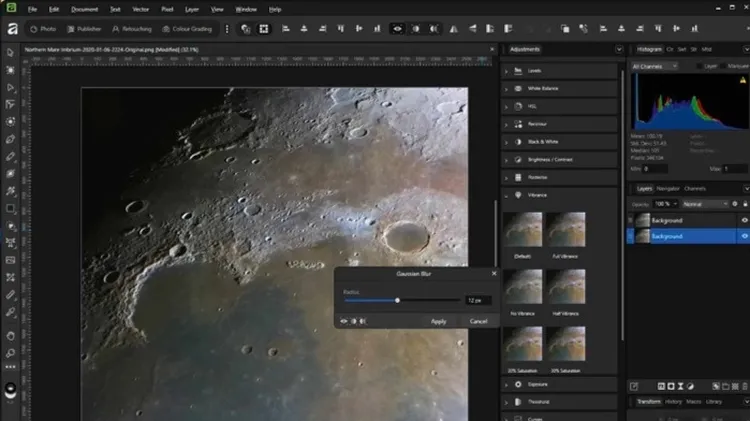Open the Layer menu
Image resolution: width=750 pixels, height=421 pixels.
pyautogui.click(x=191, y=9)
